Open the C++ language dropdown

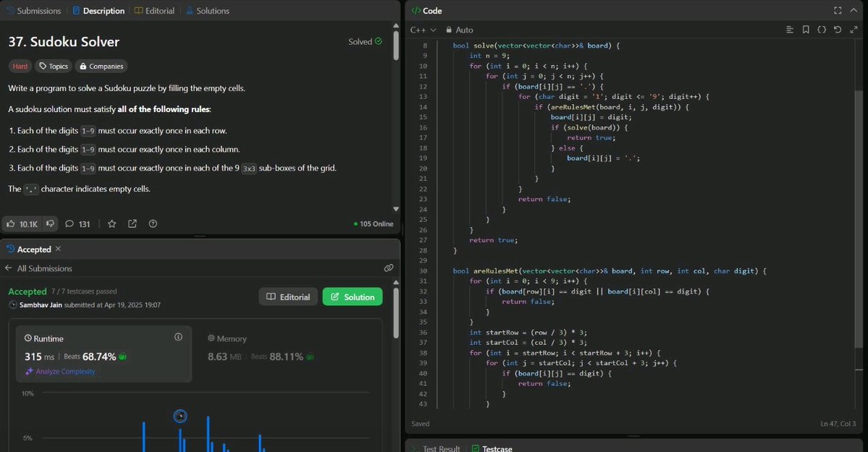tap(424, 30)
